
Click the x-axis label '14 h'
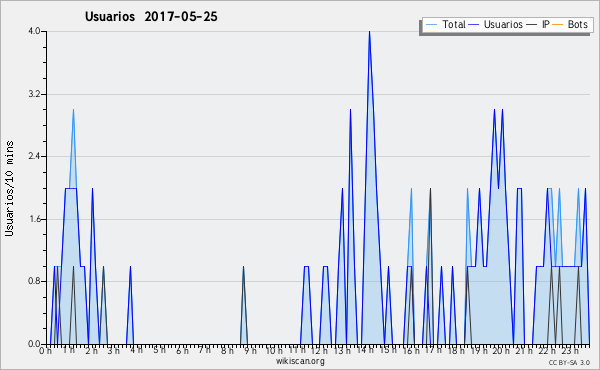tap(365, 350)
